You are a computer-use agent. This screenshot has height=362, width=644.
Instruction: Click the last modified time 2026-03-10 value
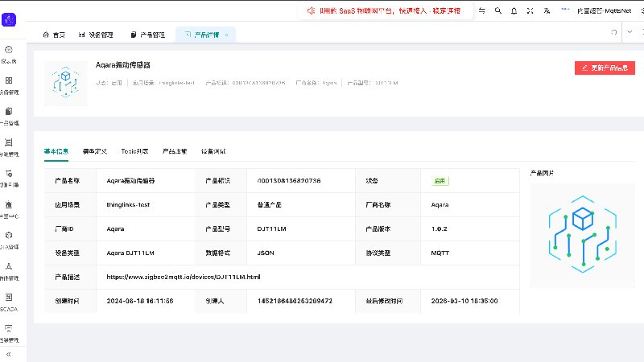[464, 301]
